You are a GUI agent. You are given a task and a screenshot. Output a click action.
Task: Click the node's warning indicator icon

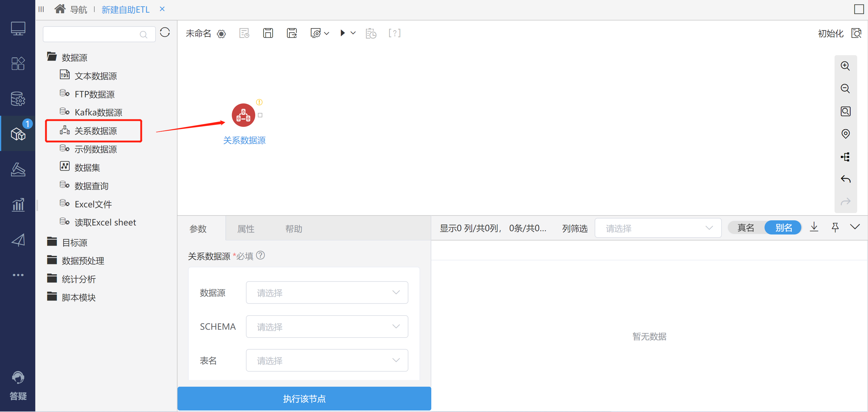(259, 102)
